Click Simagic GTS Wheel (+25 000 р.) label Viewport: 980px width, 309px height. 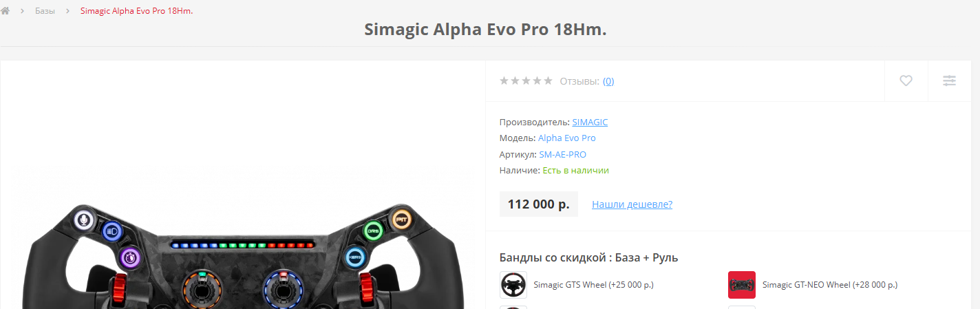pyautogui.click(x=593, y=285)
